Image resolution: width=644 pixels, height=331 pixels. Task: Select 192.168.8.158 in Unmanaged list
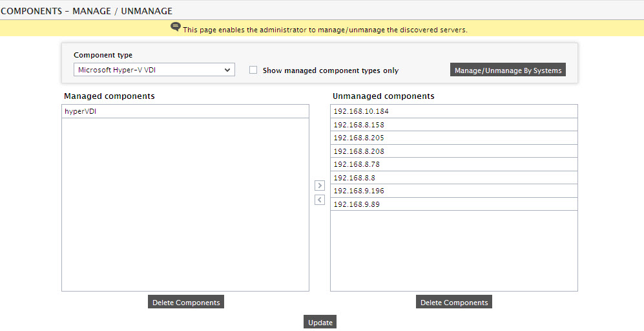pyautogui.click(x=454, y=125)
